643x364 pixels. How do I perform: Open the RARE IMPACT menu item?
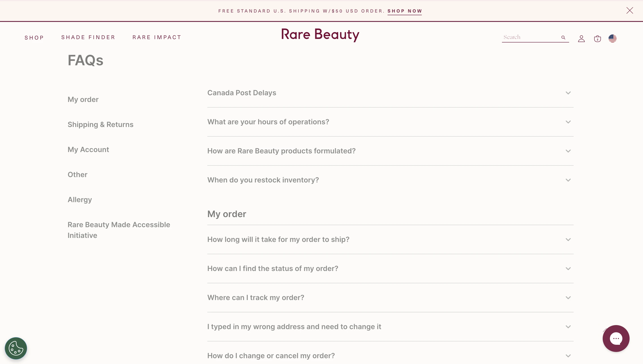(157, 37)
